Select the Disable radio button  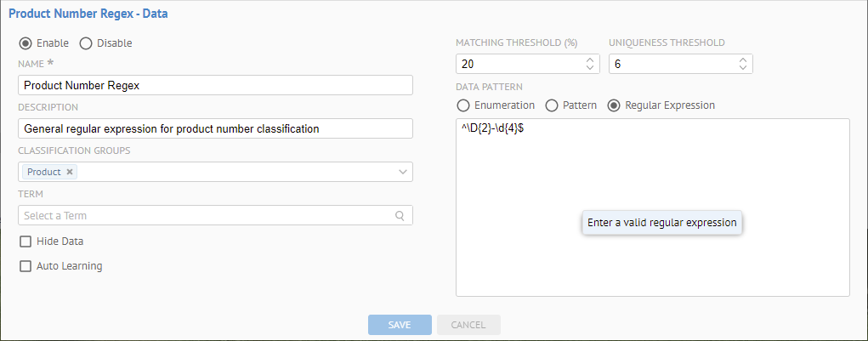pyautogui.click(x=86, y=43)
